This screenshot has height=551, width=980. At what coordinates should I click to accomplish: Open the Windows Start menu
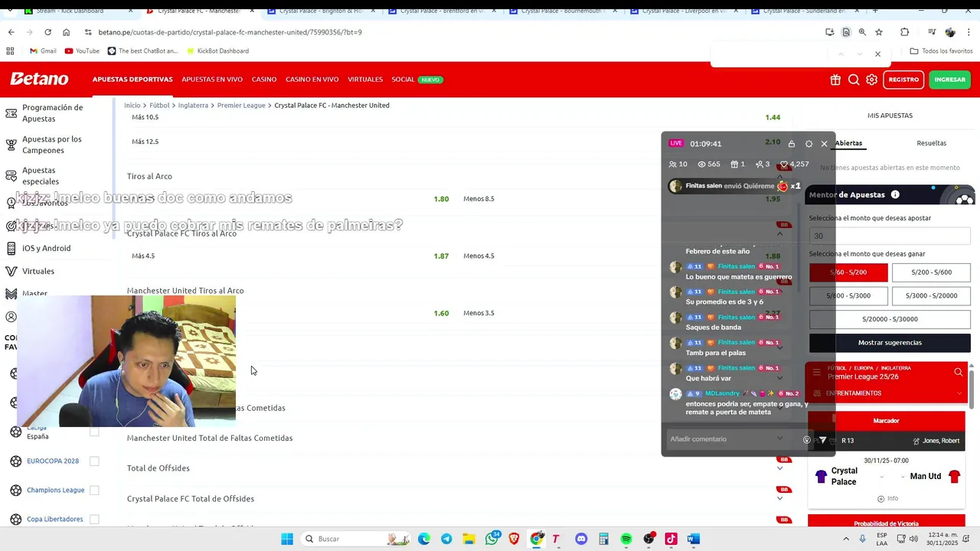coord(287,539)
